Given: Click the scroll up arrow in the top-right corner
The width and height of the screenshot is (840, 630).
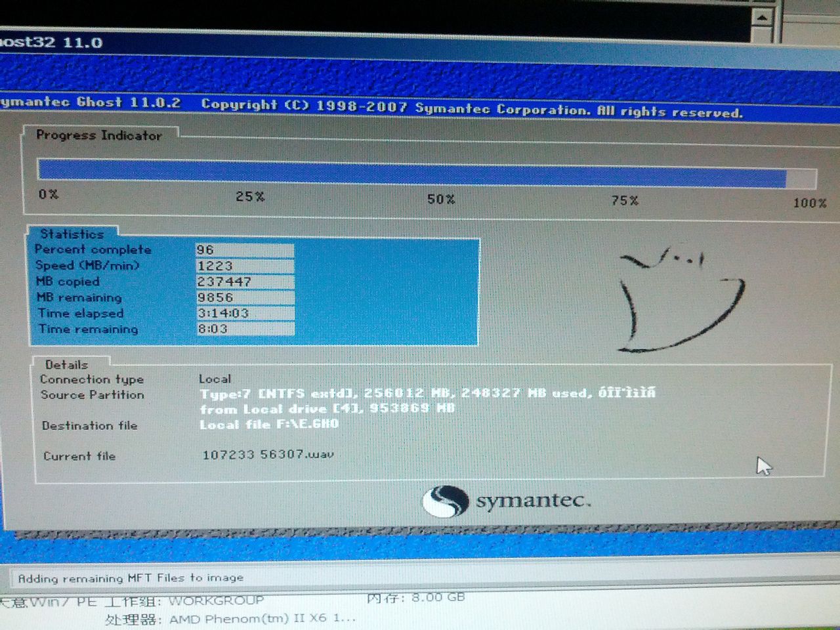Looking at the screenshot, I should (763, 17).
